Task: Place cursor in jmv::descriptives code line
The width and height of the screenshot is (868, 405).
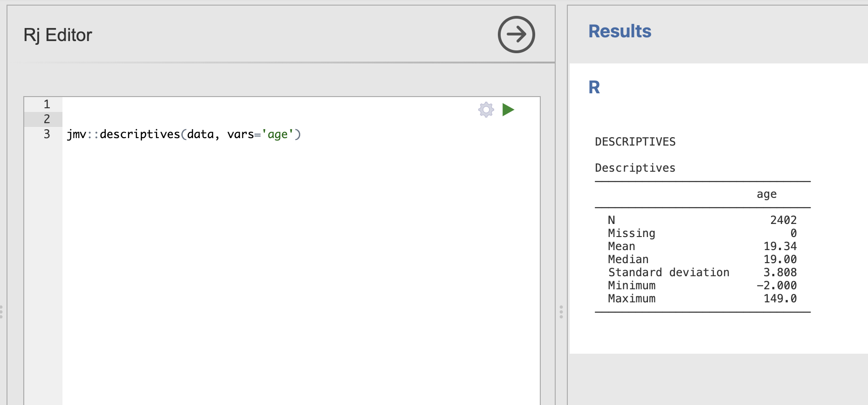Action: 184,134
